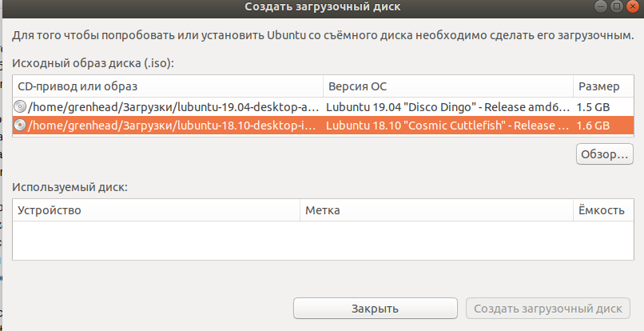Click the 1.5 GB size cell
Viewport: 644px width, 331px height.
593,106
